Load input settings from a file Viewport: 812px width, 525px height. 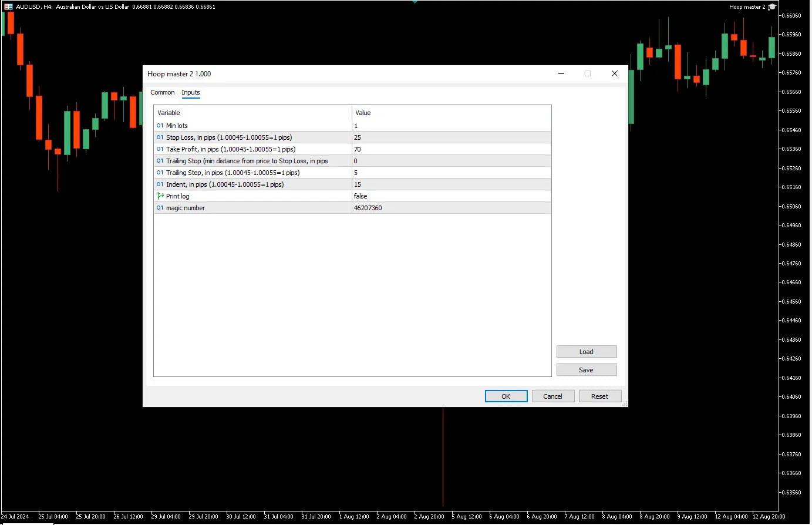pyautogui.click(x=586, y=352)
